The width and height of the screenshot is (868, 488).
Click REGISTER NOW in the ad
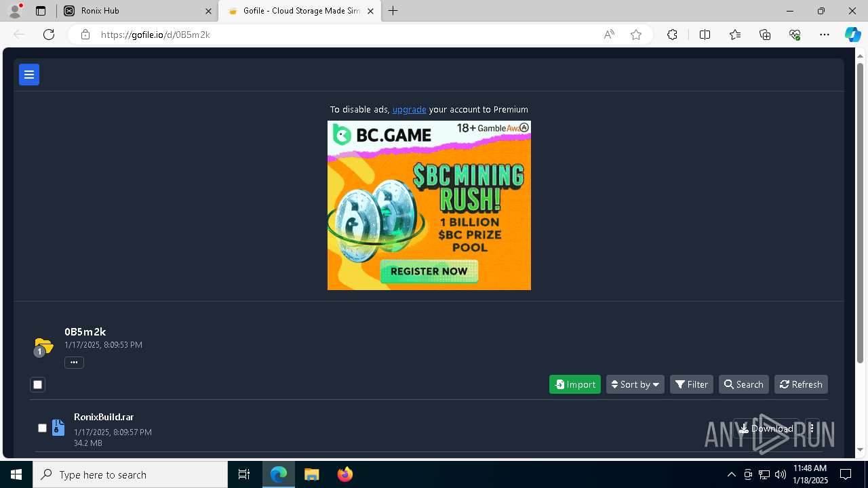click(x=429, y=271)
